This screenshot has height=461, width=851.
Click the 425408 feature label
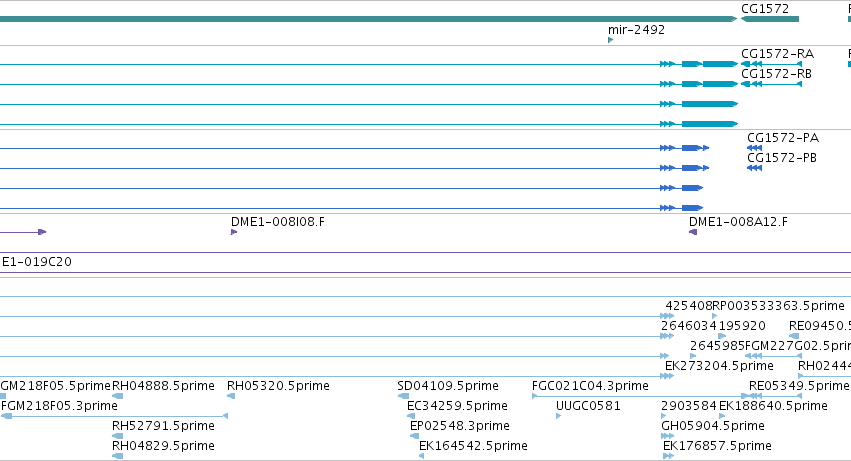689,306
